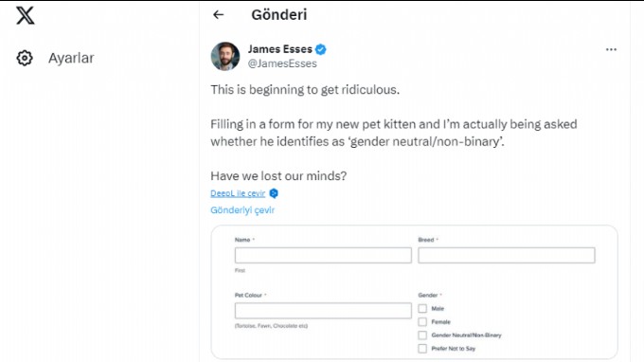Tick the Prefer Not to Say checkbox
The height and width of the screenshot is (362, 644).
(x=422, y=349)
